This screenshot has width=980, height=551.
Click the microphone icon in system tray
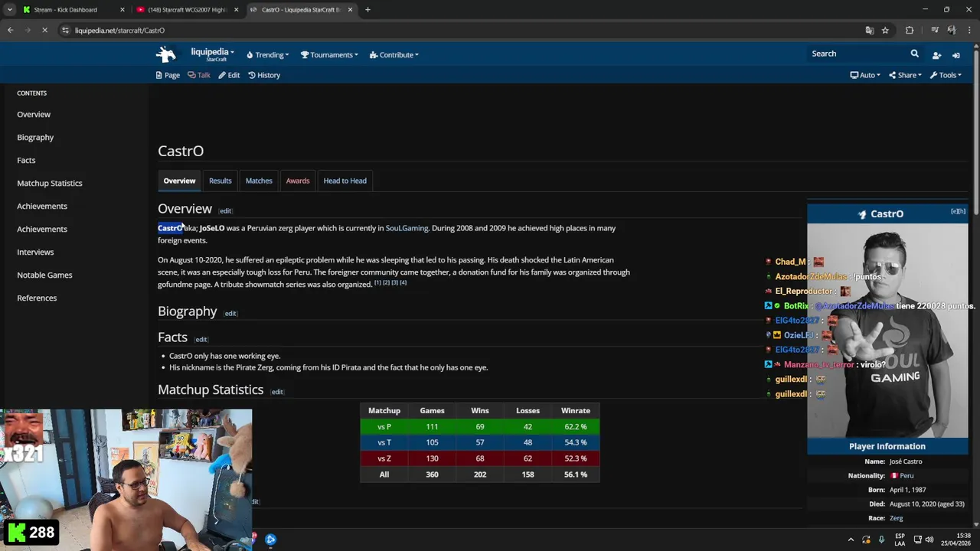pyautogui.click(x=881, y=540)
